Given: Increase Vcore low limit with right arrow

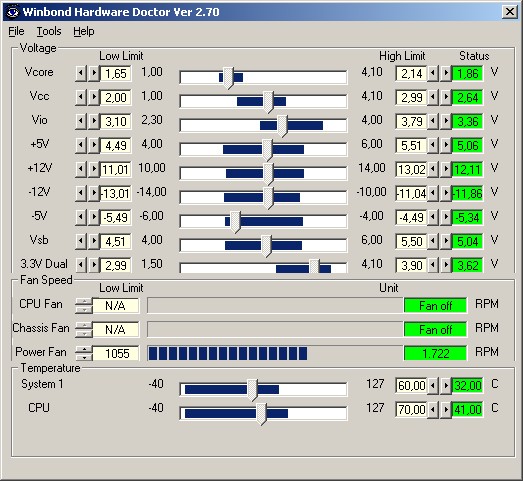Looking at the screenshot, I should coord(94,73).
